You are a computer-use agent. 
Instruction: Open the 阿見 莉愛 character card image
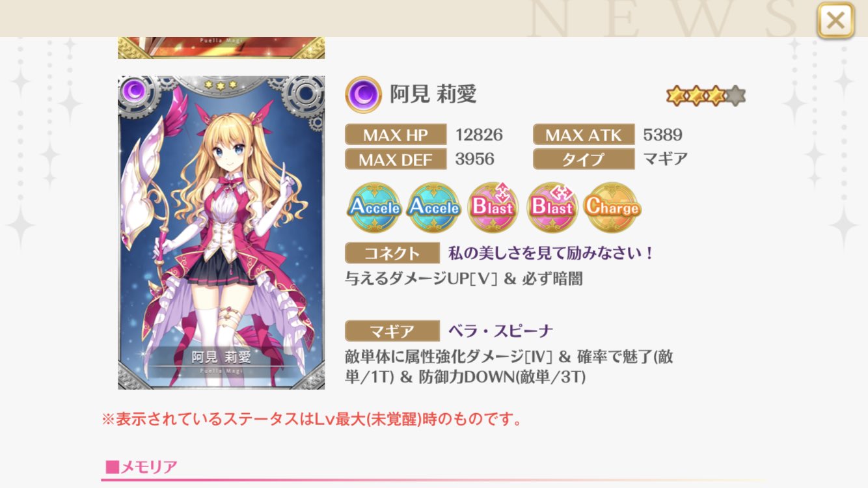coord(221,233)
